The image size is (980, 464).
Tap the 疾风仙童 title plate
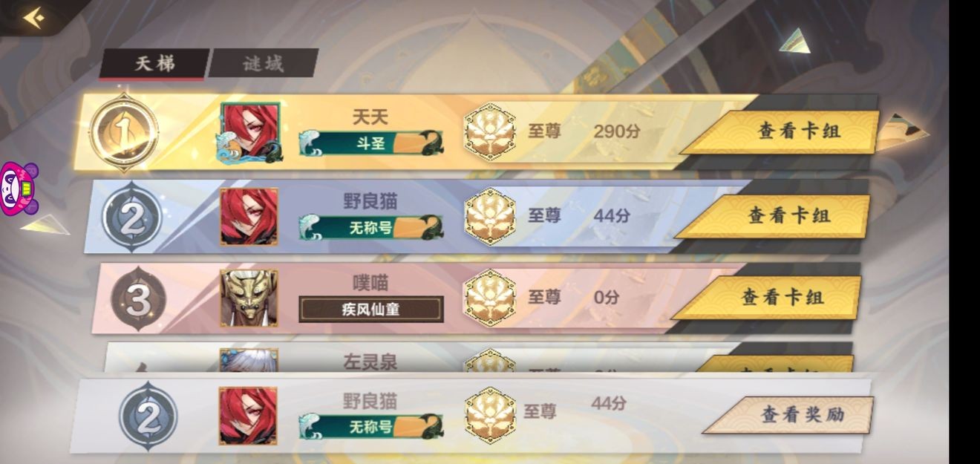click(371, 310)
